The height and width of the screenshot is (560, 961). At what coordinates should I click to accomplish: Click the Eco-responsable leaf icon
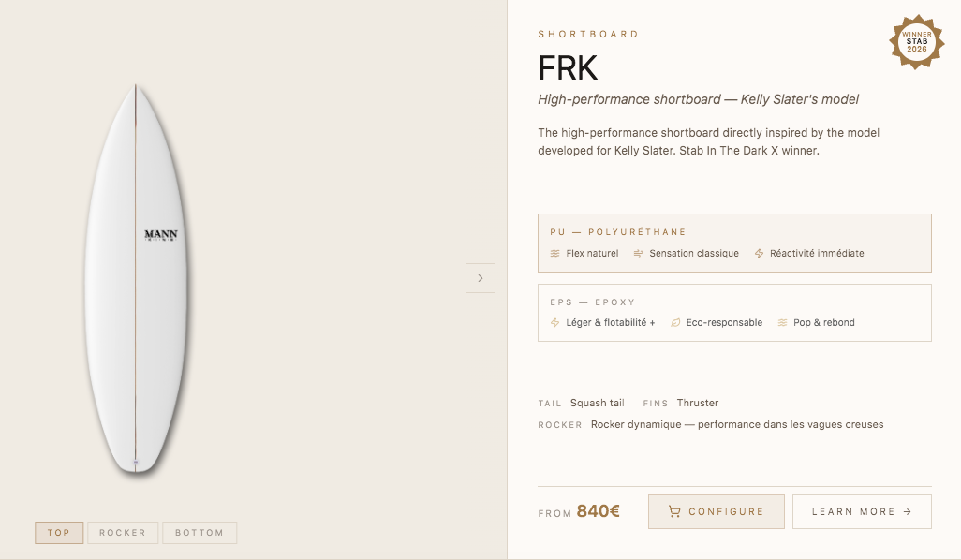(x=675, y=323)
